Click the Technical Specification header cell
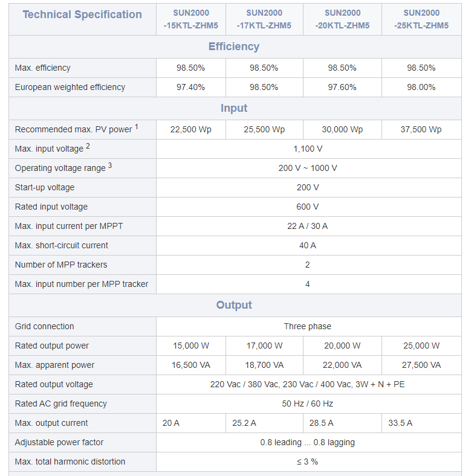This screenshot has height=476, width=474. (82, 14)
